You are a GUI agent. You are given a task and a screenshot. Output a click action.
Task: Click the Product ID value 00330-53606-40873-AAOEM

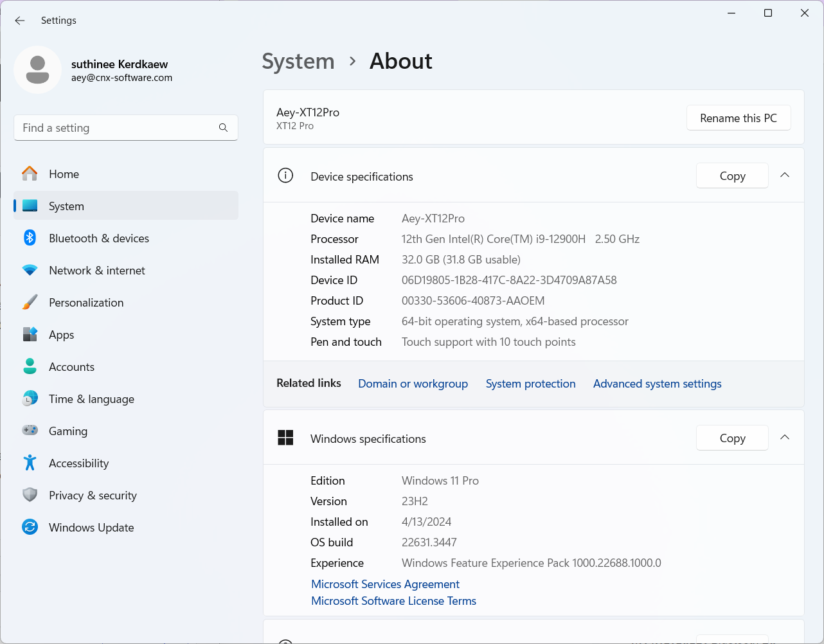click(x=473, y=301)
